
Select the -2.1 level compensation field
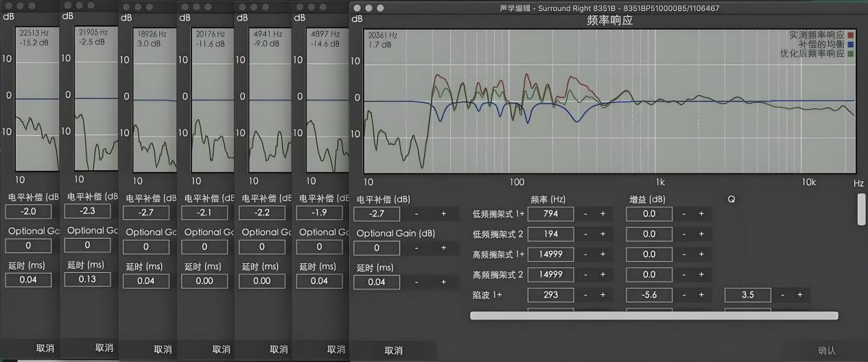coord(204,213)
